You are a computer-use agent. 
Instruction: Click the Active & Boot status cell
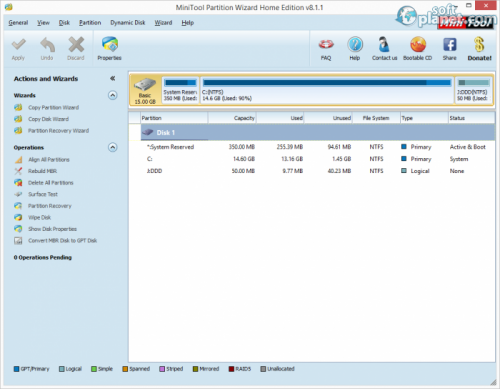(468, 147)
